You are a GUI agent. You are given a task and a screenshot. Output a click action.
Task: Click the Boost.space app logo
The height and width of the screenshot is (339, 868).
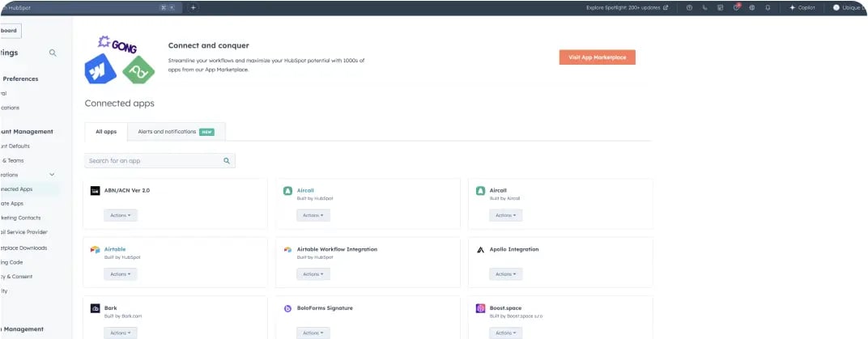click(x=480, y=308)
